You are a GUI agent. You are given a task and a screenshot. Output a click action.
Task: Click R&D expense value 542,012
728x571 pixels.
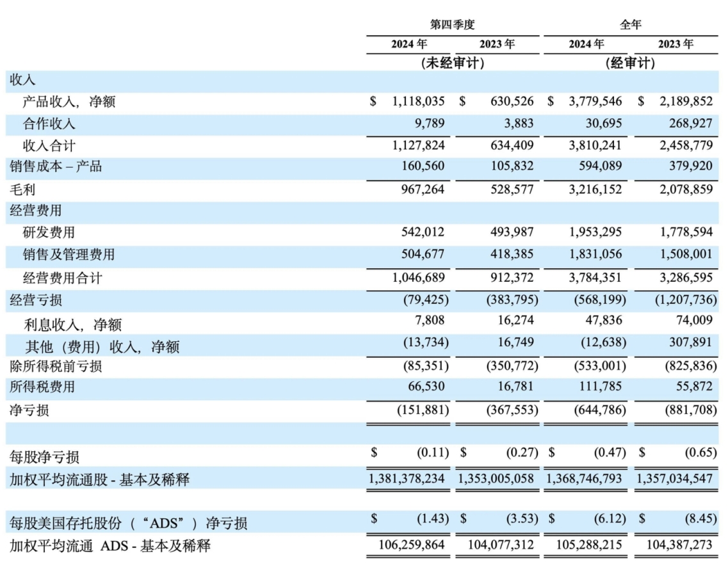[423, 232]
